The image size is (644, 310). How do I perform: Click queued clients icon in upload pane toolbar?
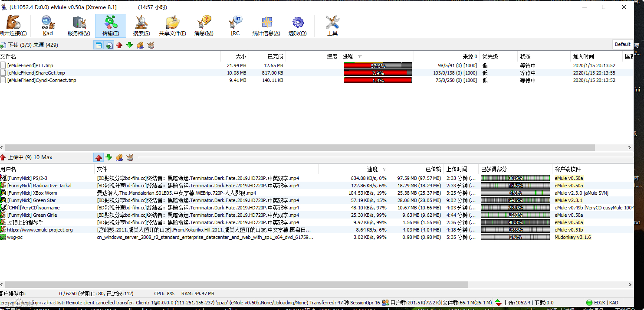[119, 157]
